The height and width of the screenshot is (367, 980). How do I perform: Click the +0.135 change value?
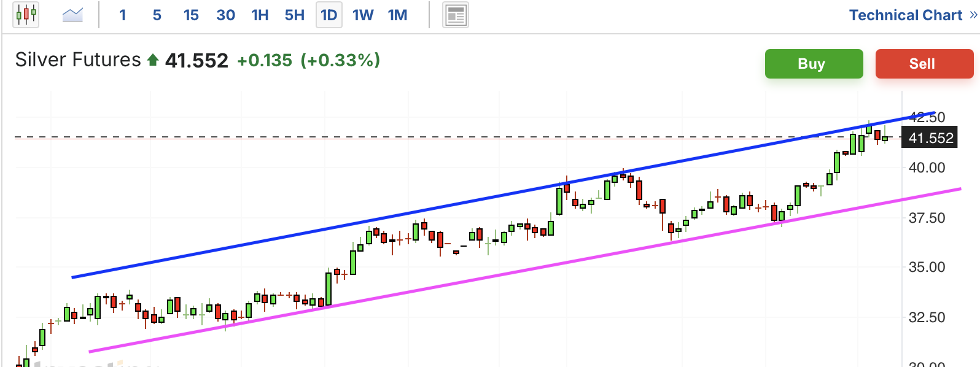(265, 60)
